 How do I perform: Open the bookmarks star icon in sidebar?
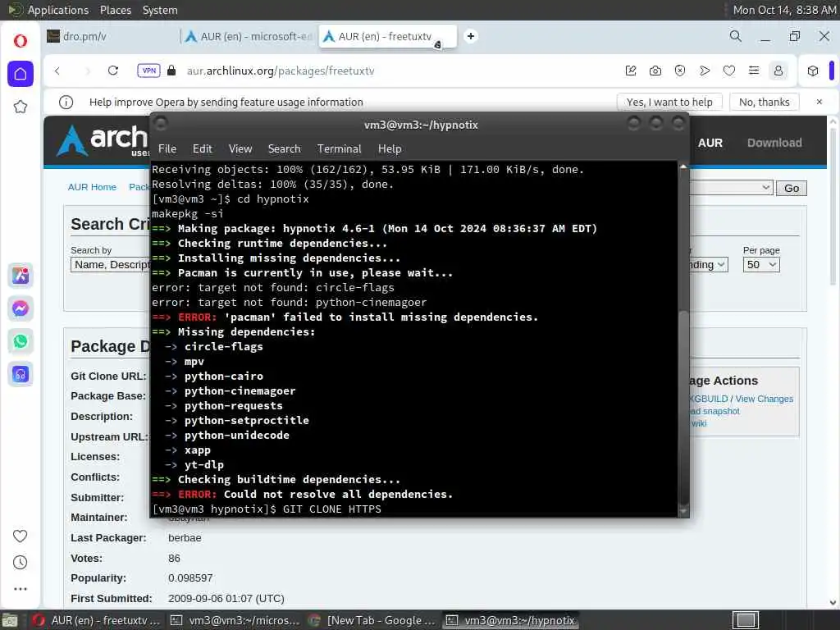(21, 107)
